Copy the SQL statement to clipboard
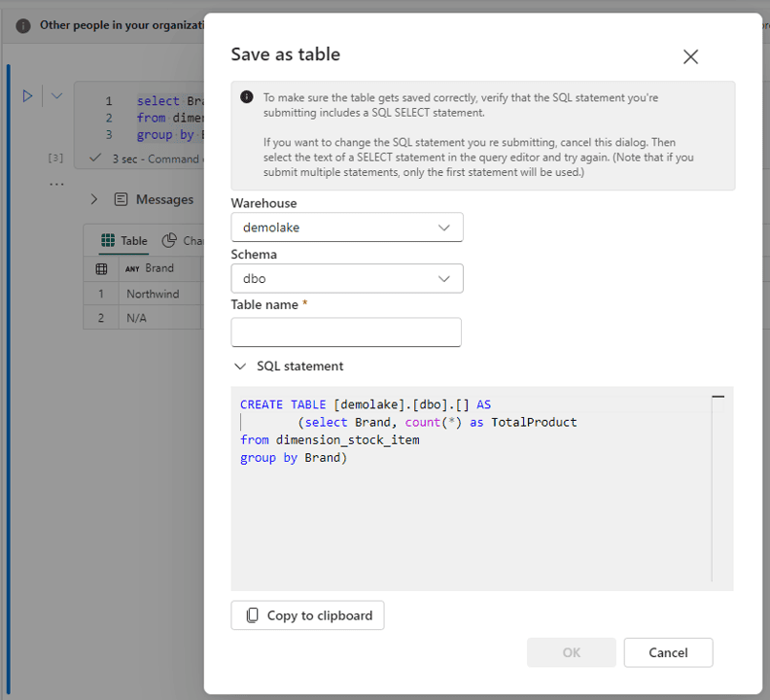 307,615
